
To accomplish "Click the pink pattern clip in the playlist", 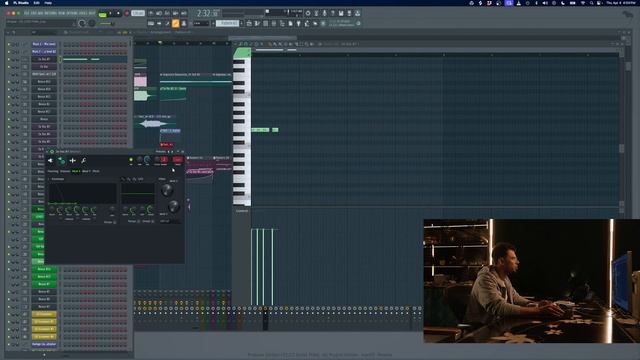I will [140, 81].
